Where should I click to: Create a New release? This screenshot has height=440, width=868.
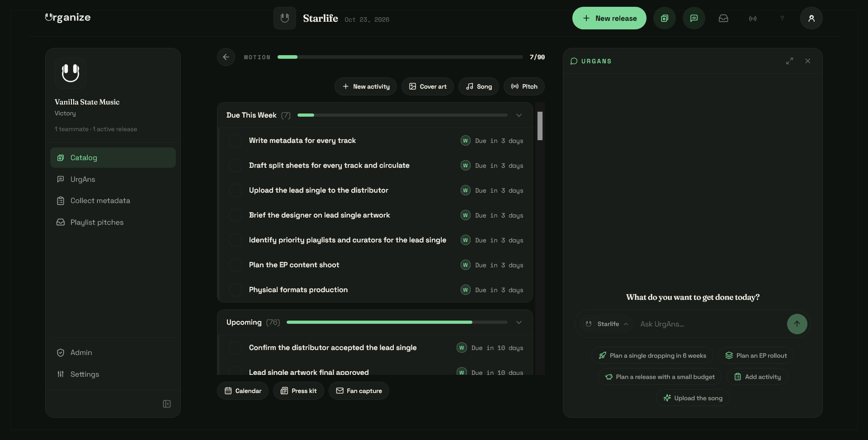click(x=609, y=18)
